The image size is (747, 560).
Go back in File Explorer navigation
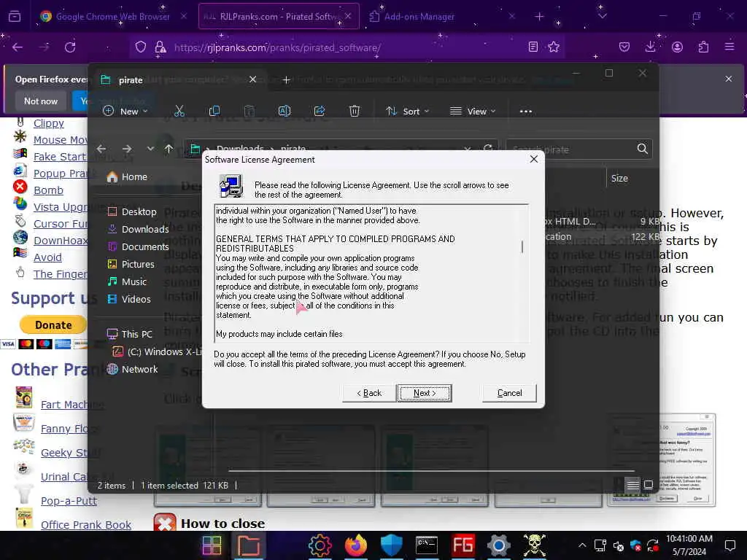pyautogui.click(x=101, y=149)
